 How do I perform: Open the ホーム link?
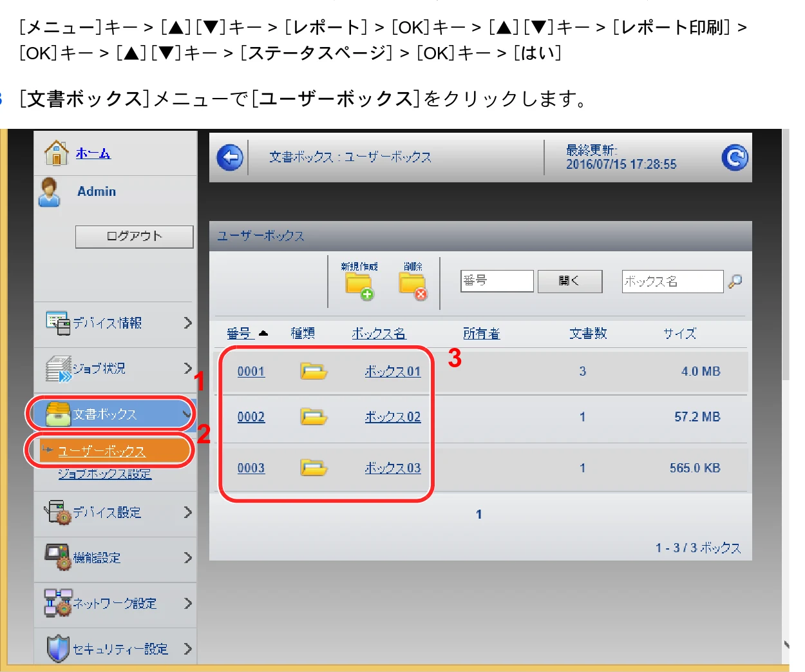[x=93, y=153]
